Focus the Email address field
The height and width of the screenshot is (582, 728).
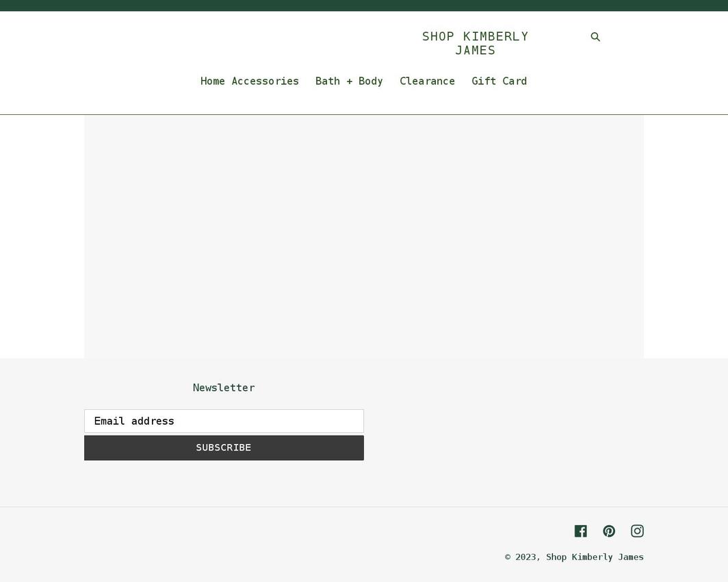click(x=224, y=421)
